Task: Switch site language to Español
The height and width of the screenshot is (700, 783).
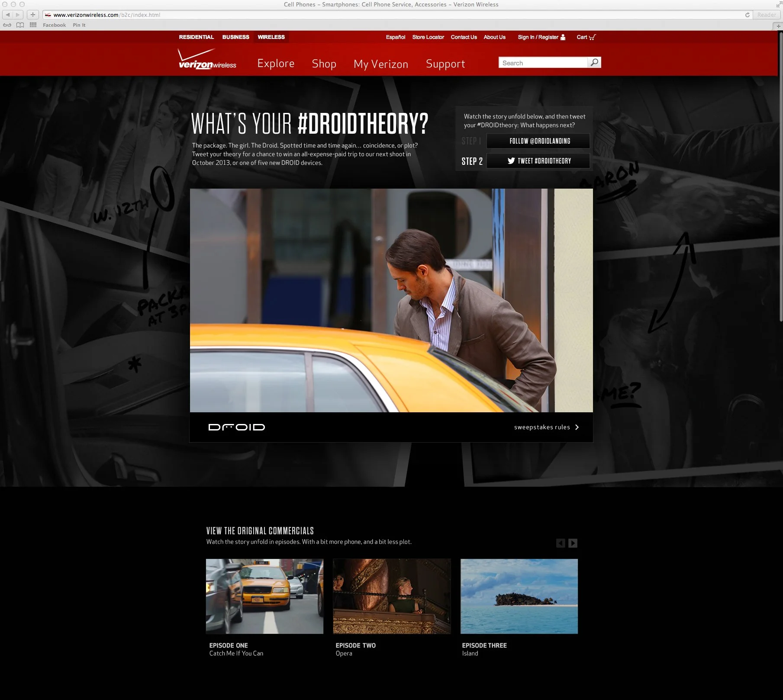Action: (396, 37)
